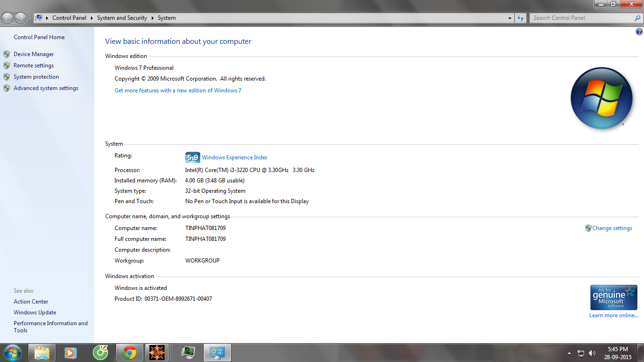Screen dimensions: 644x362
Task: Open Performance Information and Tools
Action: pos(50,327)
